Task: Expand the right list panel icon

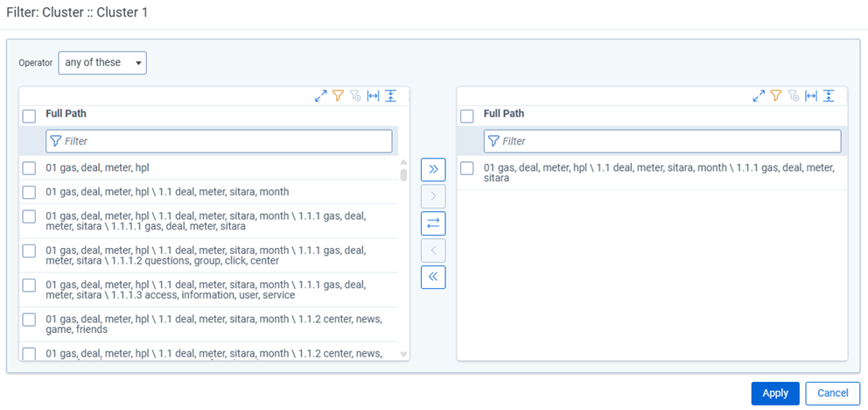Action: pyautogui.click(x=759, y=95)
